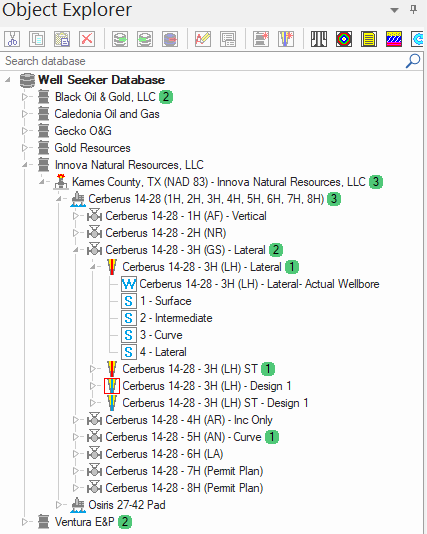The image size is (427, 534).
Task: Open the black well schematic toolbar icon
Action: (x=319, y=39)
